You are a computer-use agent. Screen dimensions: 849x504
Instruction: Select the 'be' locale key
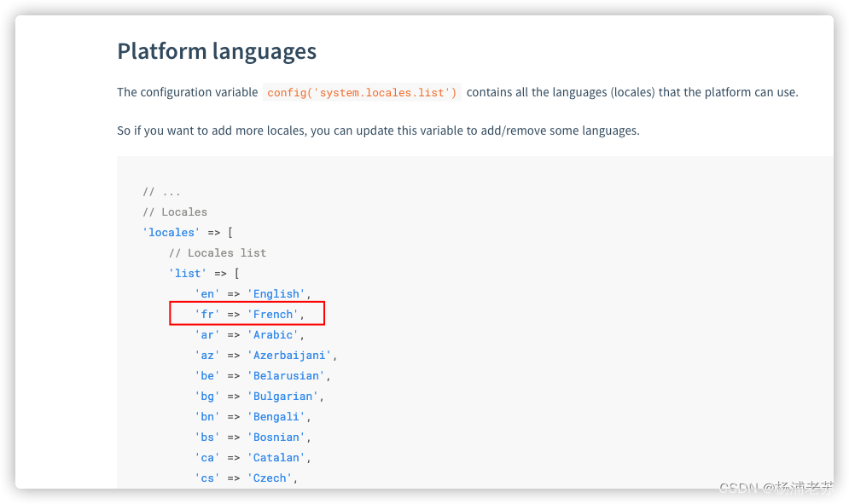point(207,376)
